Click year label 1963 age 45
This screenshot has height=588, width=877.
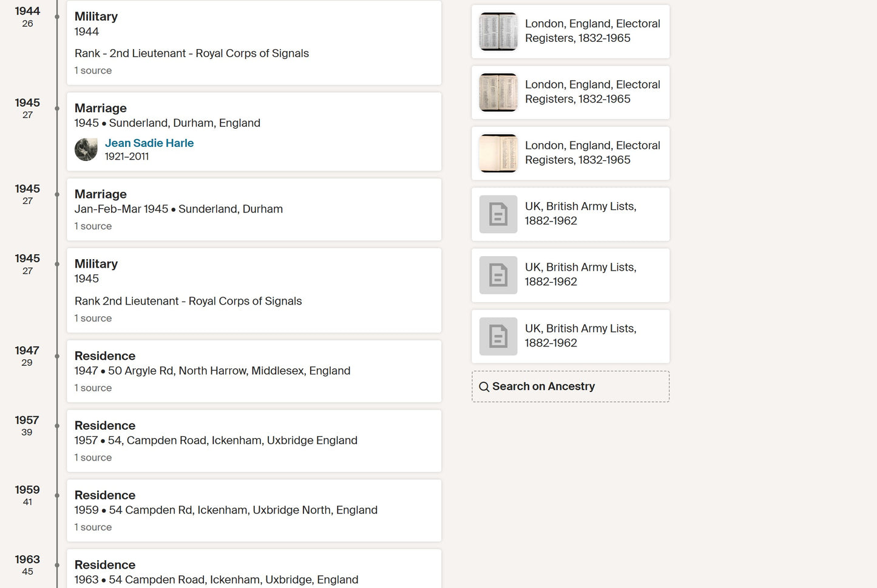pyautogui.click(x=27, y=564)
